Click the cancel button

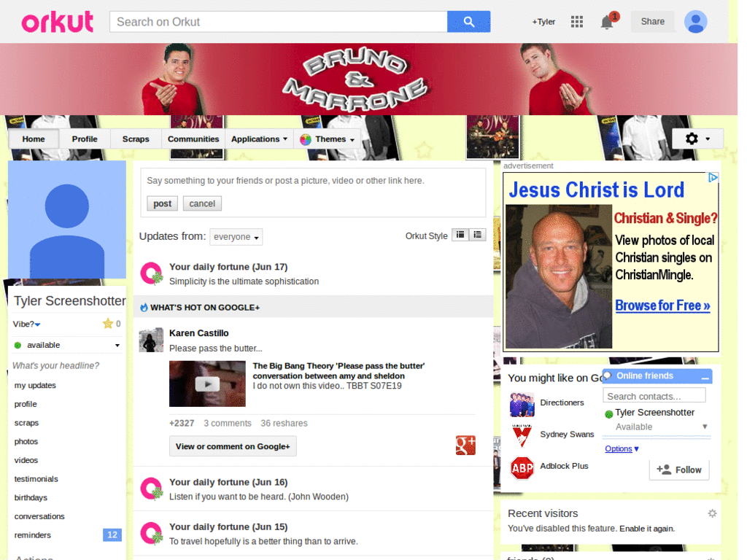pos(202,204)
